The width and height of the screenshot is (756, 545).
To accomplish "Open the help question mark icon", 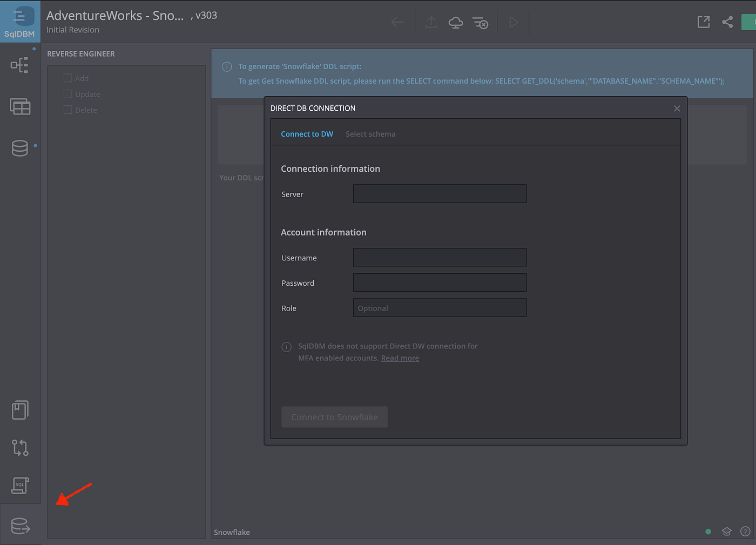I will [x=745, y=531].
